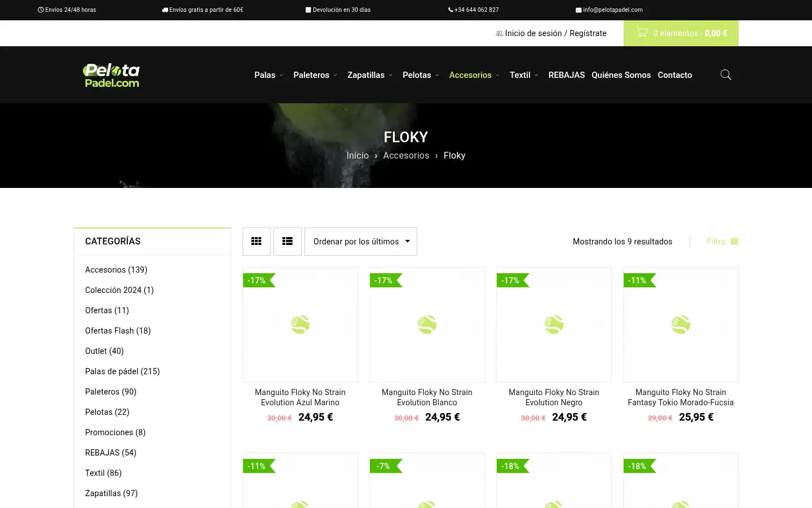812x508 pixels.
Task: Click Manguito Floky Evolution Azul Marino title
Action: pyautogui.click(x=300, y=397)
